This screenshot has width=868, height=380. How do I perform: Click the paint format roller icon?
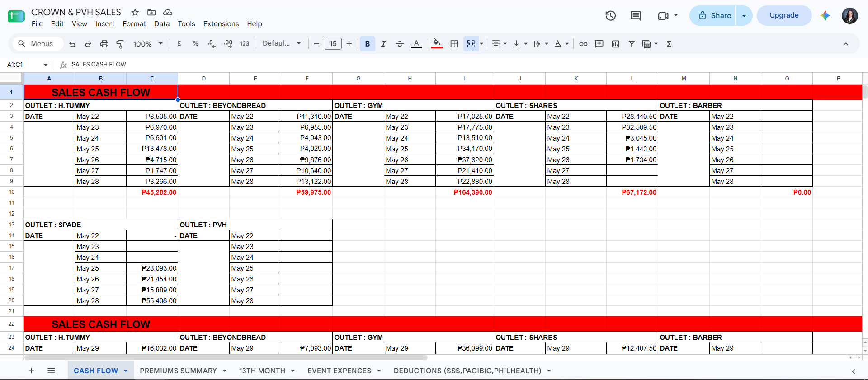(x=120, y=44)
